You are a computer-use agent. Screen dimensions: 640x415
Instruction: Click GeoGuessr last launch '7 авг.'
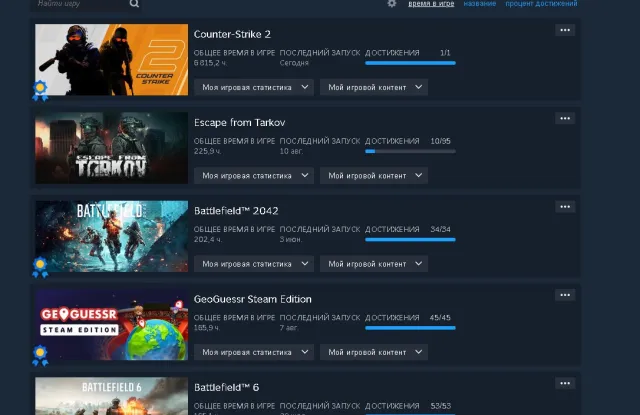289,328
